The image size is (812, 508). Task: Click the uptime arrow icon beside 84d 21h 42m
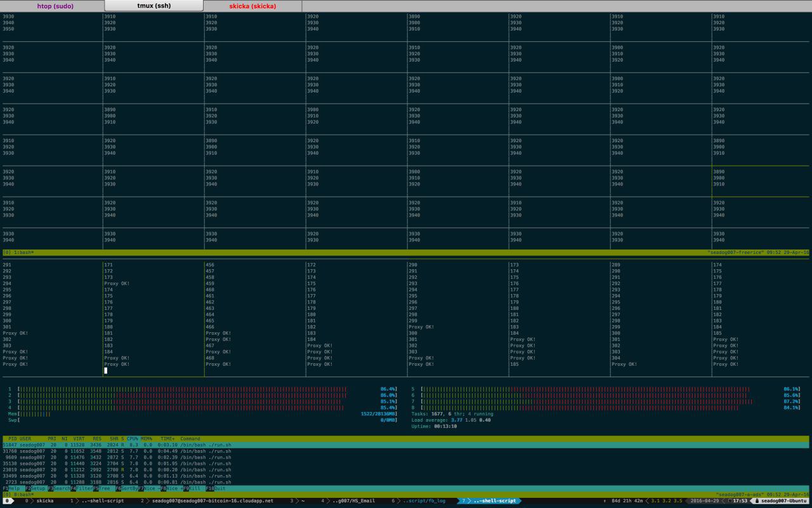point(605,501)
